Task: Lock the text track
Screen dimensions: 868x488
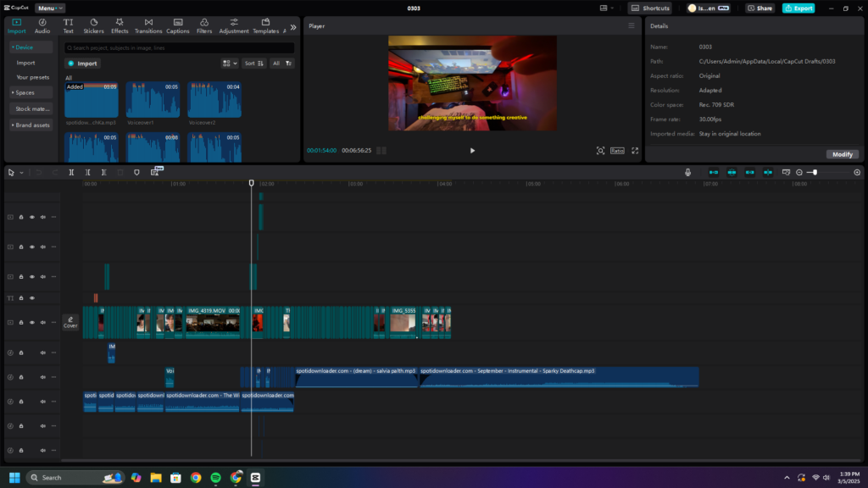Action: point(21,298)
